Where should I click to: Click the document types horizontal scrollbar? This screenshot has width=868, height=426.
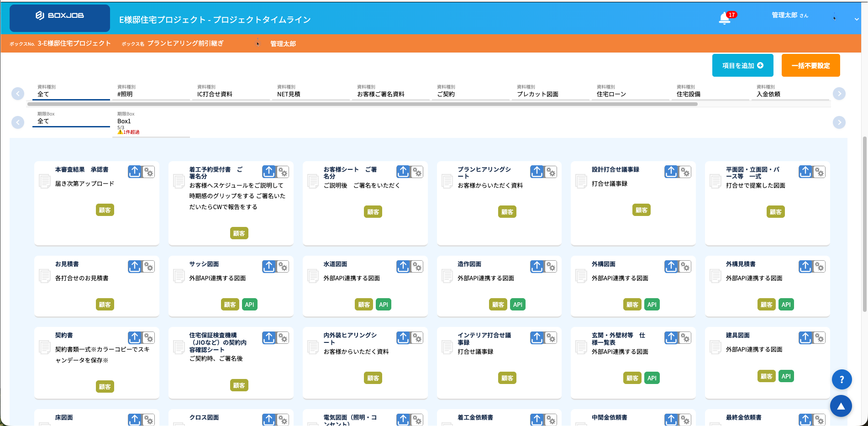click(363, 104)
